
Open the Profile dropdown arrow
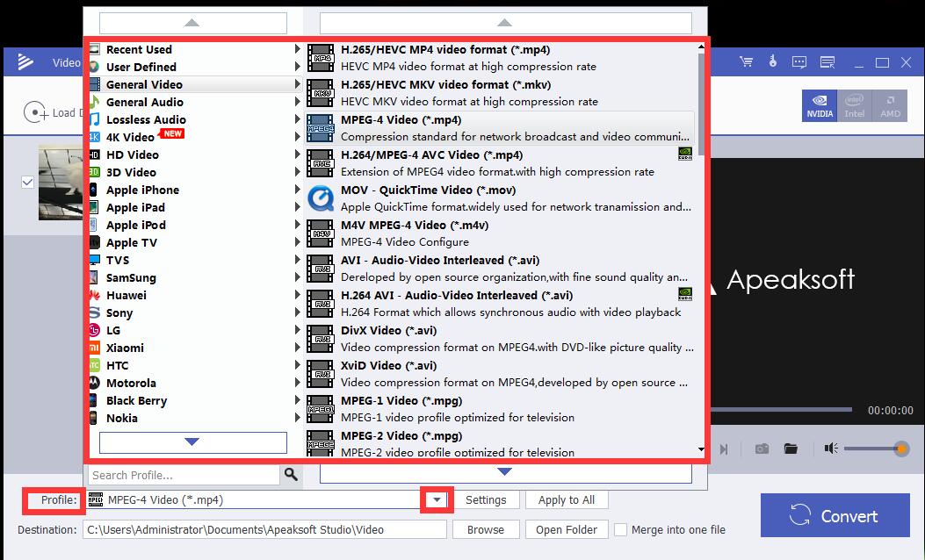[436, 499]
